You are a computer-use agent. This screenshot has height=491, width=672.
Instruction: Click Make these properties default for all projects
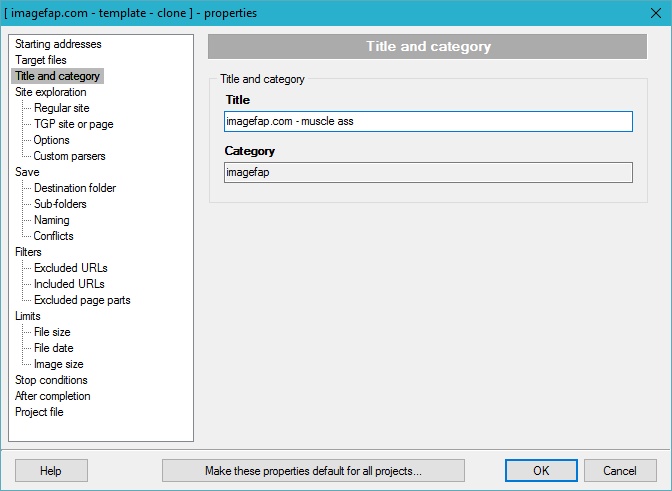point(313,471)
